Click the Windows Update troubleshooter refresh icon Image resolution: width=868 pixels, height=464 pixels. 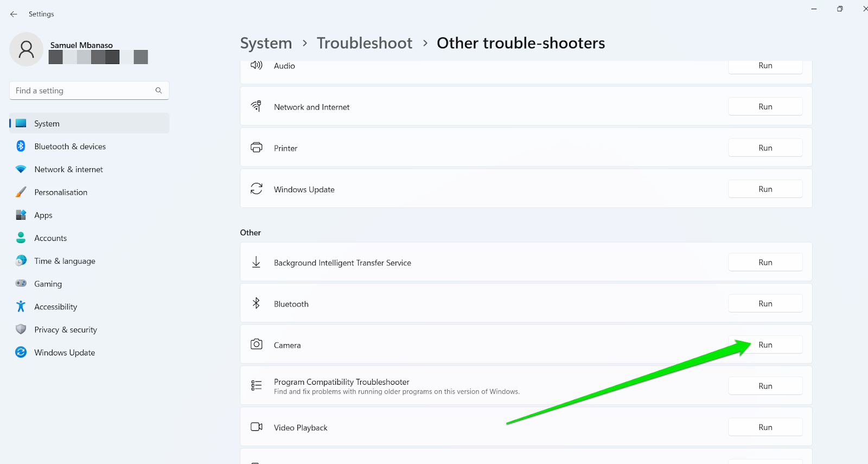click(x=257, y=189)
